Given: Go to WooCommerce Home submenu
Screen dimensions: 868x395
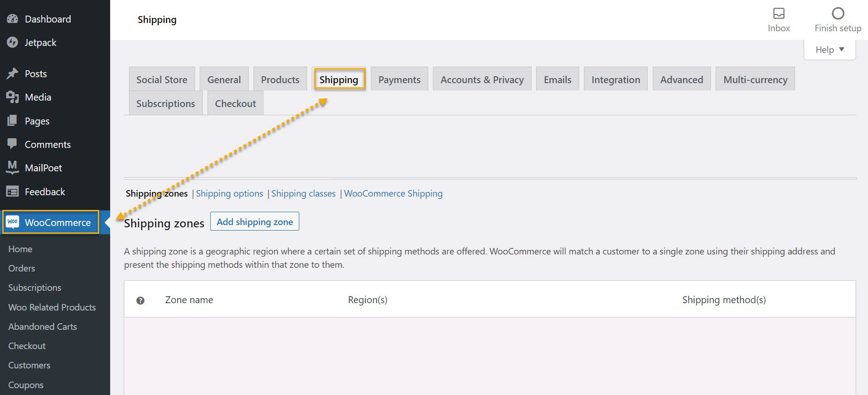Looking at the screenshot, I should coord(20,249).
